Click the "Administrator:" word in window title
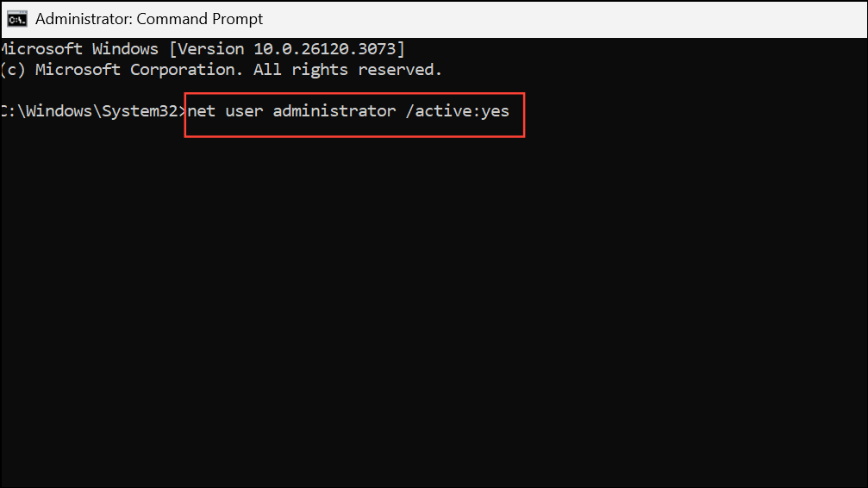Image resolution: width=868 pixels, height=488 pixels. click(x=84, y=19)
